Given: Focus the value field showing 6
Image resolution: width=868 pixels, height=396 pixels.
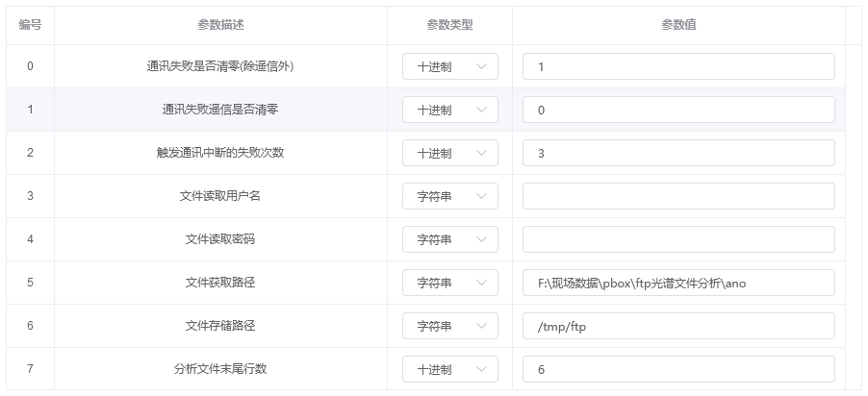Looking at the screenshot, I should pyautogui.click(x=678, y=369).
